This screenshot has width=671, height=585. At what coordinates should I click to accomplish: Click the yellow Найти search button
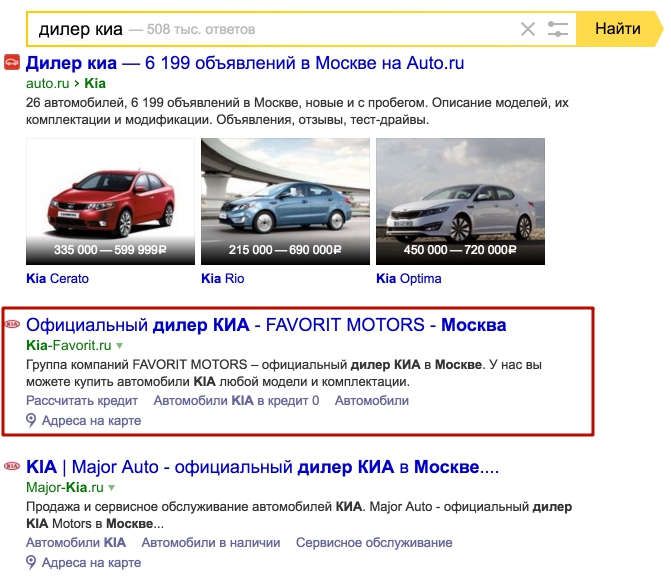tap(618, 29)
